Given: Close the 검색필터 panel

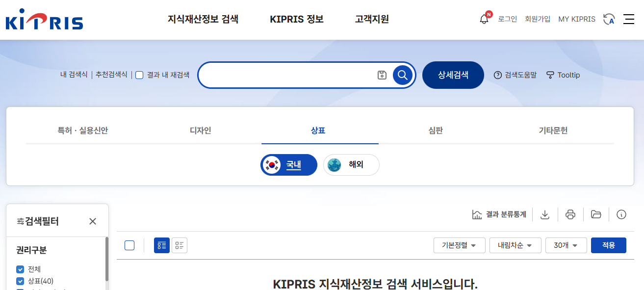Looking at the screenshot, I should (93, 221).
